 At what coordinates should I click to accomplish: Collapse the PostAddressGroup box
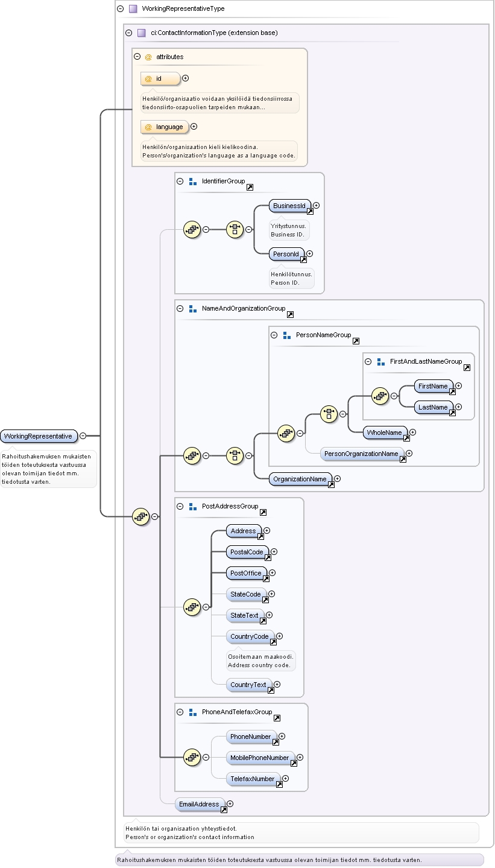180,507
